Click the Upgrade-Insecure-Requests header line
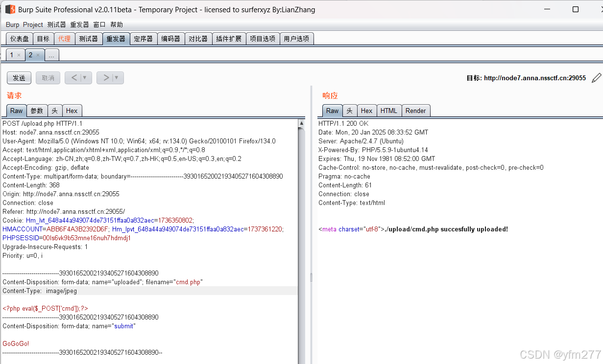603x364 pixels. click(x=45, y=247)
